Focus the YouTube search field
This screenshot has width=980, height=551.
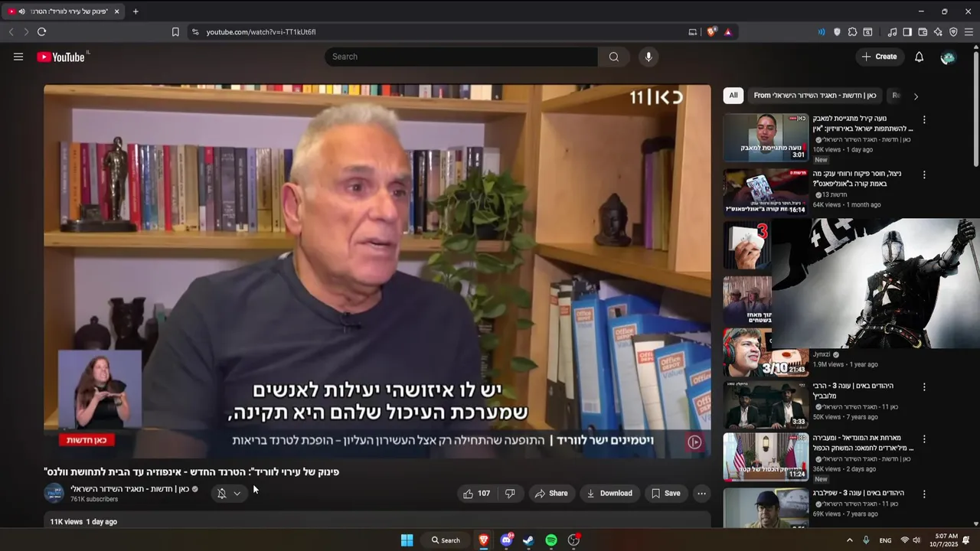pos(461,57)
